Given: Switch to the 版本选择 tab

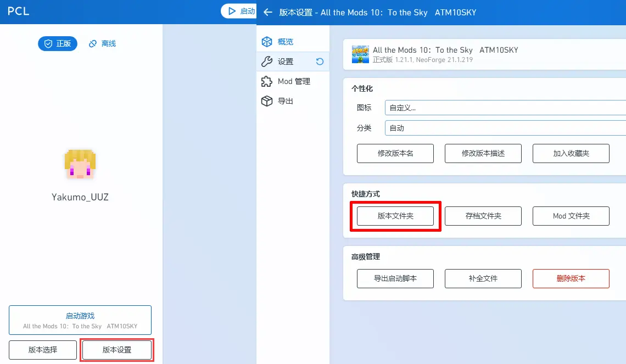Looking at the screenshot, I should [42, 350].
